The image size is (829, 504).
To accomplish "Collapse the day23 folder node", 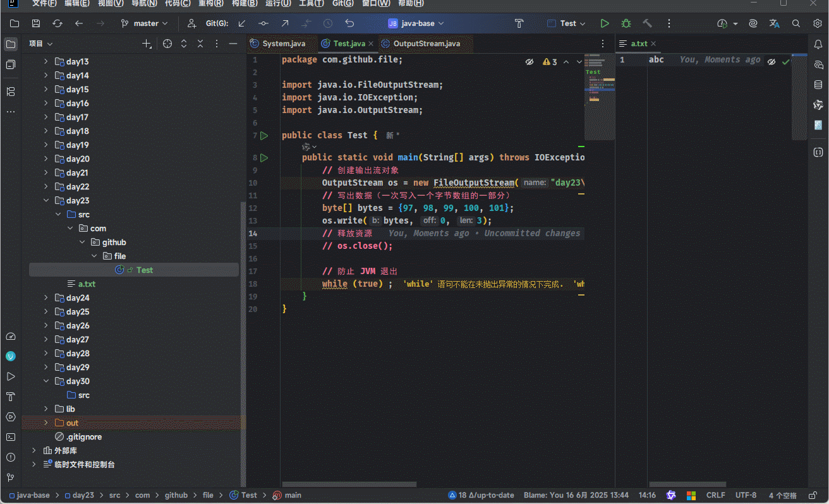I will tap(46, 200).
